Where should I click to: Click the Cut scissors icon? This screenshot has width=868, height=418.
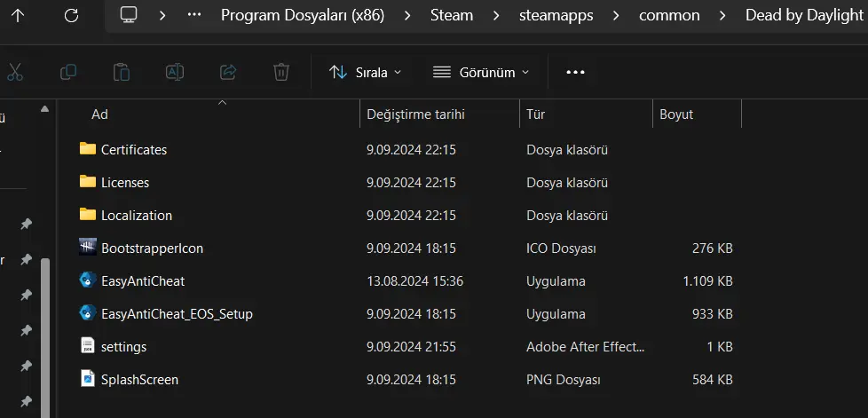[15, 72]
